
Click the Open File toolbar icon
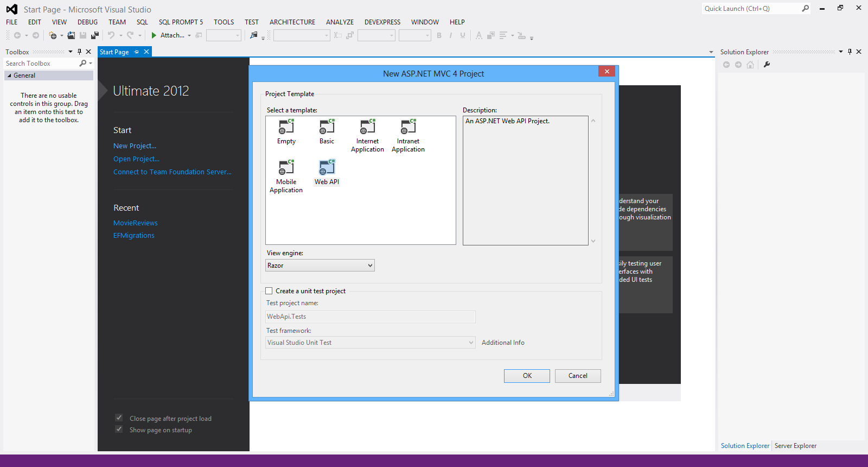point(71,35)
